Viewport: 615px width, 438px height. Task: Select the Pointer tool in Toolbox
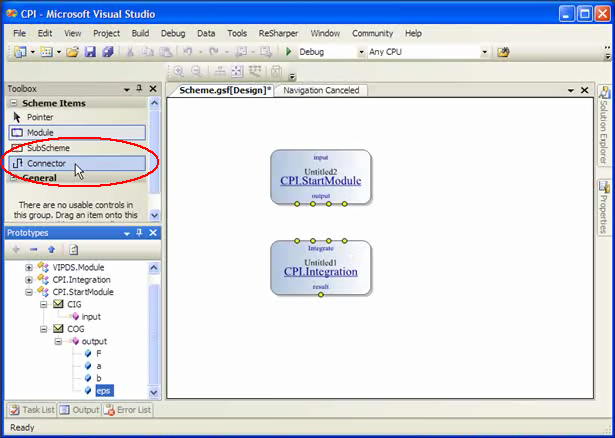point(77,117)
